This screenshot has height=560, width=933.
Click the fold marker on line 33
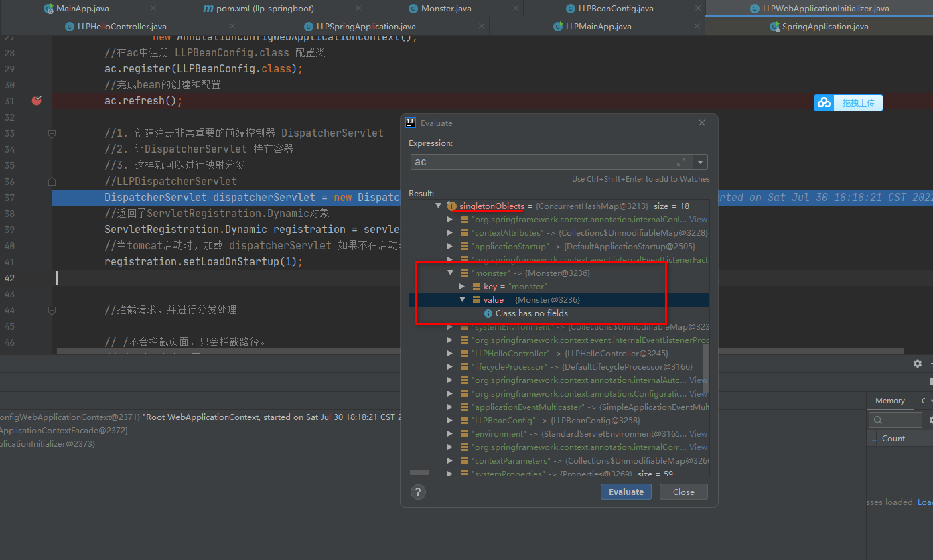pos(52,133)
